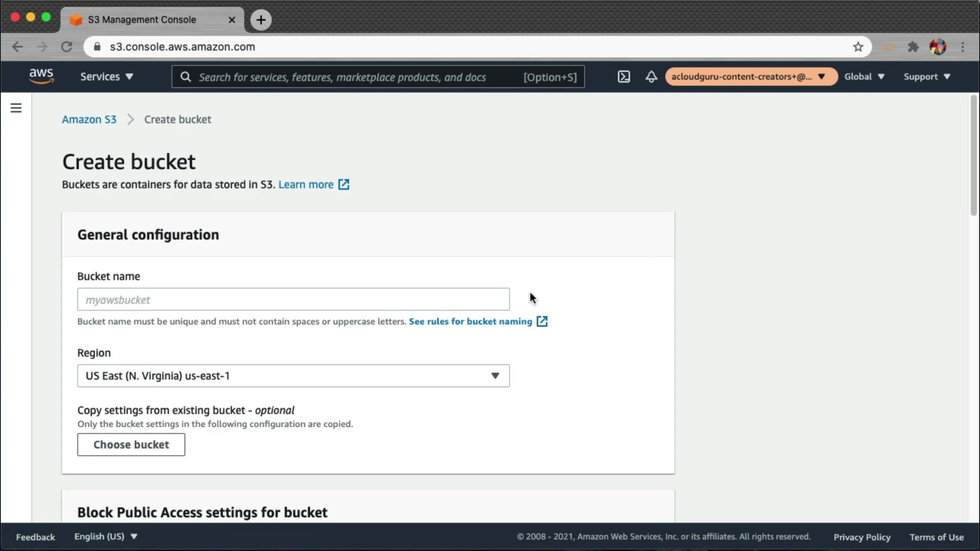The image size is (980, 551).
Task: Click the AWS logo home icon
Action: [41, 76]
